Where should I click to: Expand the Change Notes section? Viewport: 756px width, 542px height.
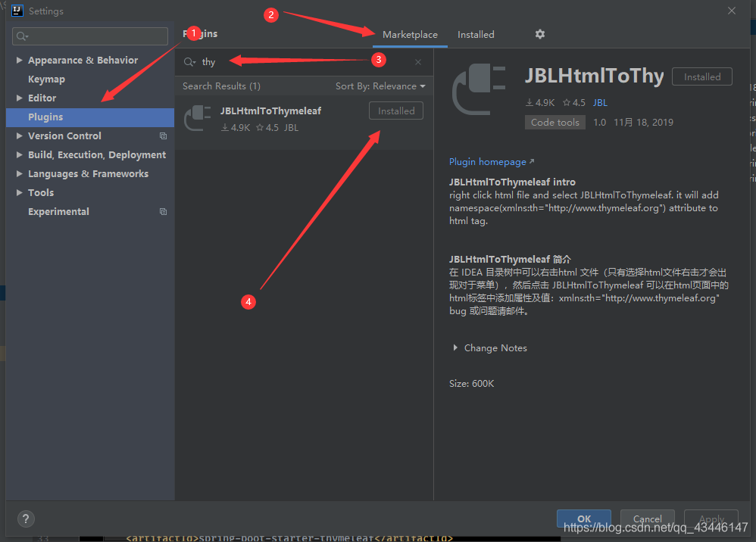[455, 348]
